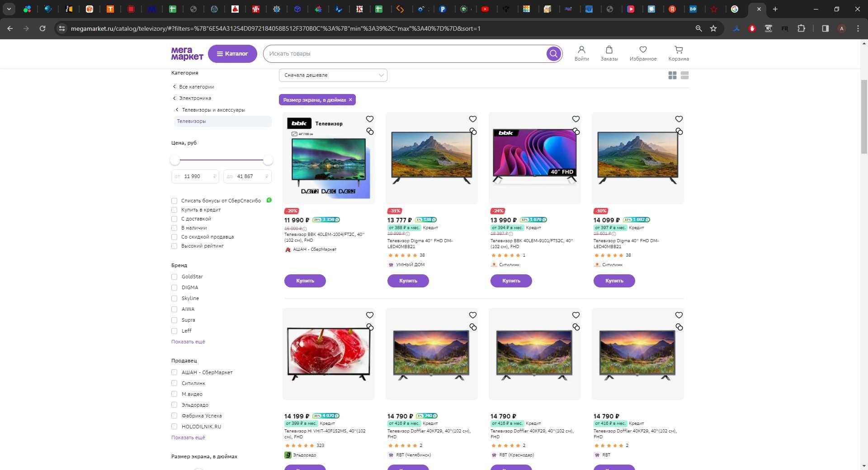Go back in browser history
This screenshot has height=470, width=868.
tap(10, 28)
